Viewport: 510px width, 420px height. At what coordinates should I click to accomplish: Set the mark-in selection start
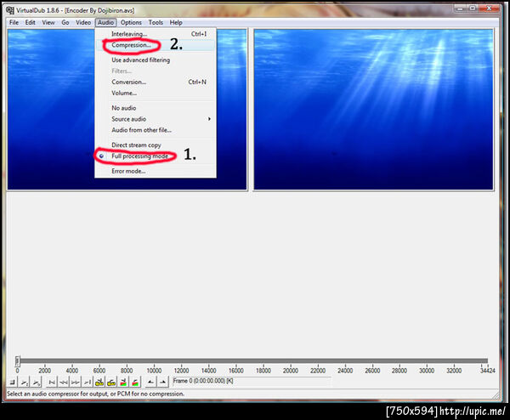point(150,382)
